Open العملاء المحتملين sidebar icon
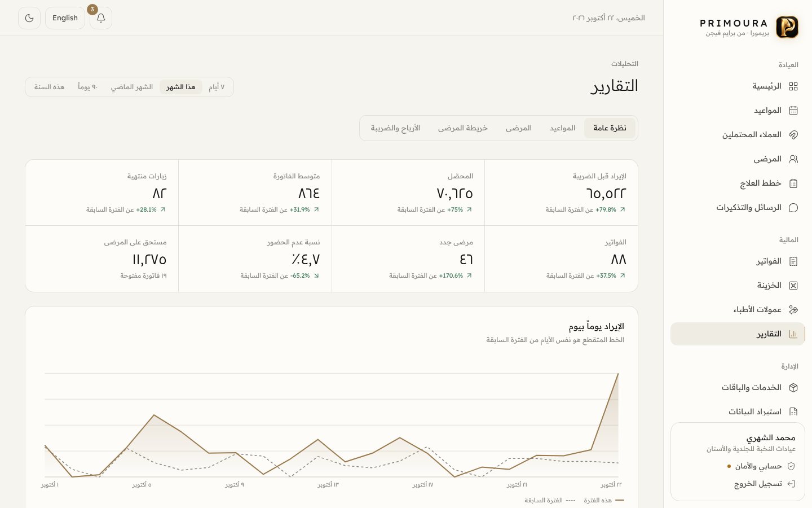The width and height of the screenshot is (812, 508). coord(793,135)
